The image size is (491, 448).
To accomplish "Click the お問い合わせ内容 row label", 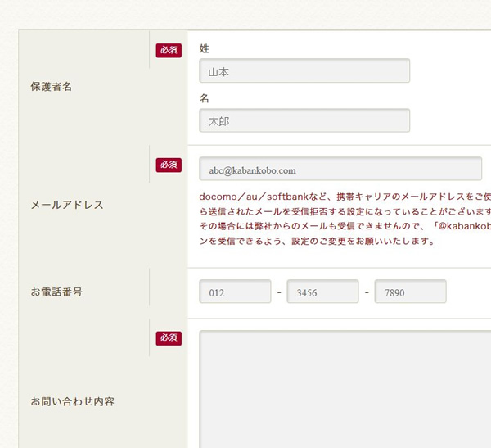I will (73, 401).
